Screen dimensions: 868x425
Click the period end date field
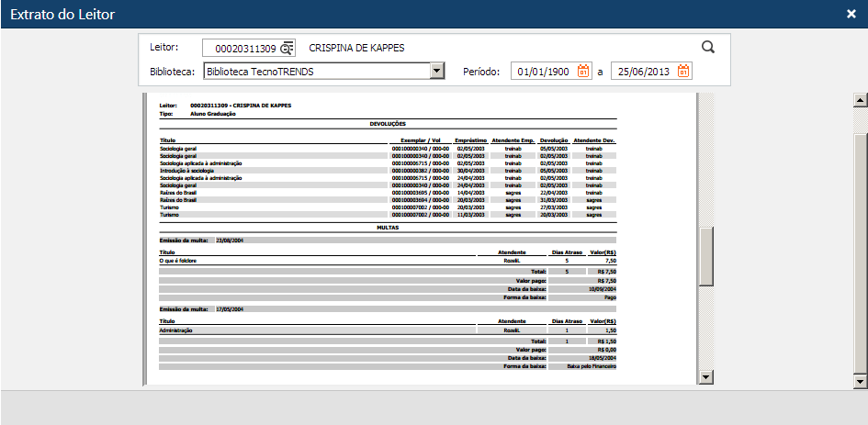pyautogui.click(x=642, y=72)
